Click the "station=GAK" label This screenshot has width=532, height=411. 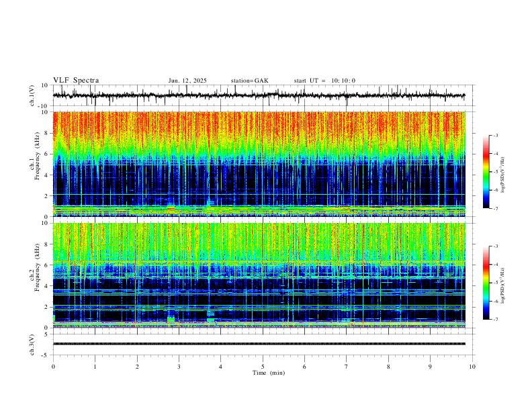coord(250,81)
